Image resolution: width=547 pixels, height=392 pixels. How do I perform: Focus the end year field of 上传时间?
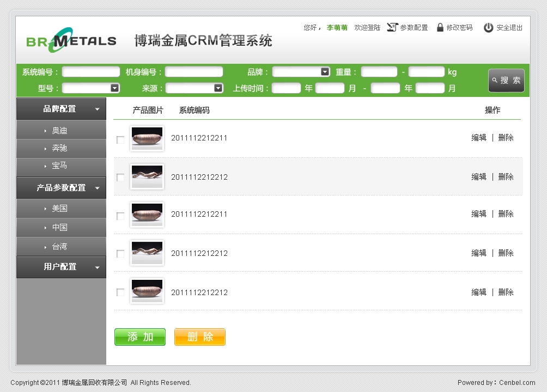[386, 88]
